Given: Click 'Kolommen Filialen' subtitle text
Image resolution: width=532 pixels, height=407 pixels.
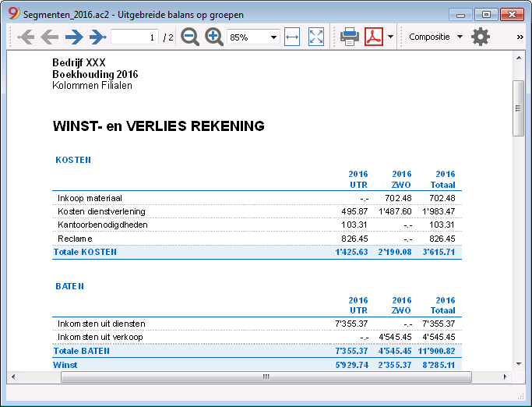Looking at the screenshot, I should point(92,85).
